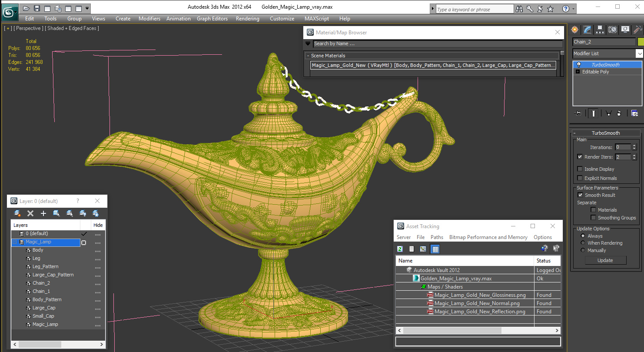The height and width of the screenshot is (352, 644).
Task: Toggle TurboSmooth modifier lightbulb
Action: pos(578,65)
